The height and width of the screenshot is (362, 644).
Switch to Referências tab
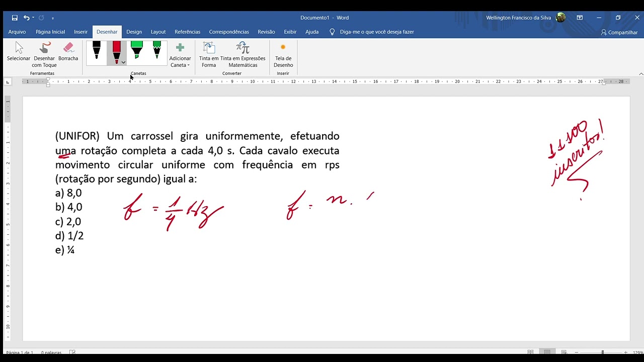(x=187, y=32)
